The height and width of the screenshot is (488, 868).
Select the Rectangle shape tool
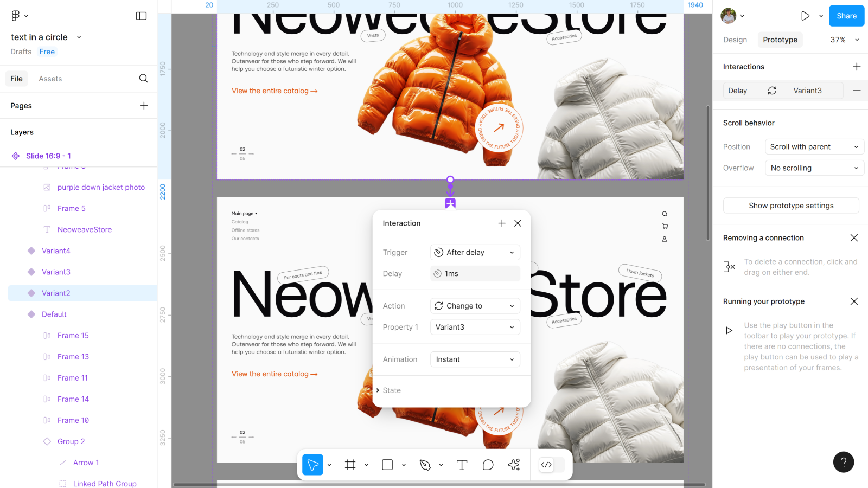click(x=387, y=465)
